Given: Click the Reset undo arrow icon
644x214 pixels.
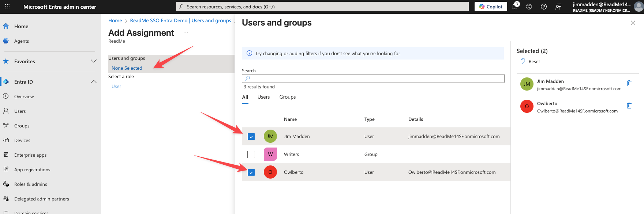Looking at the screenshot, I should click(523, 61).
